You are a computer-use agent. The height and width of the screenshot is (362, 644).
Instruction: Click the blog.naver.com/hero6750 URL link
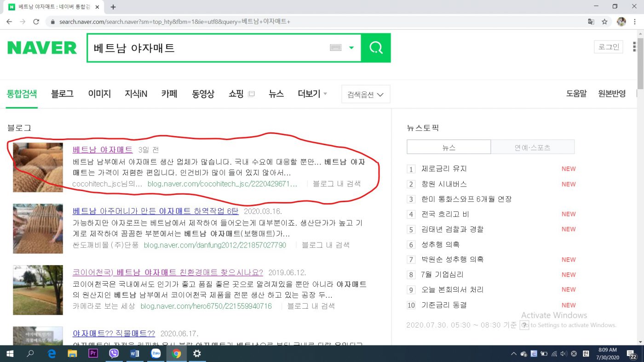click(206, 306)
